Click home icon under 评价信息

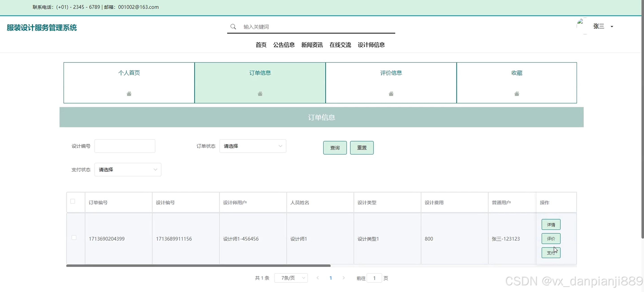point(391,94)
